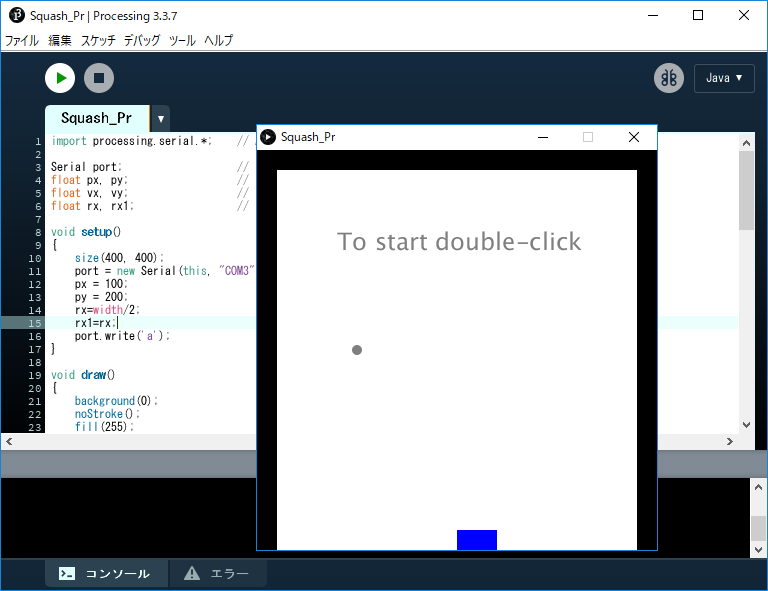Image resolution: width=768 pixels, height=591 pixels.
Task: Switch to the エラー tab
Action: click(218, 573)
